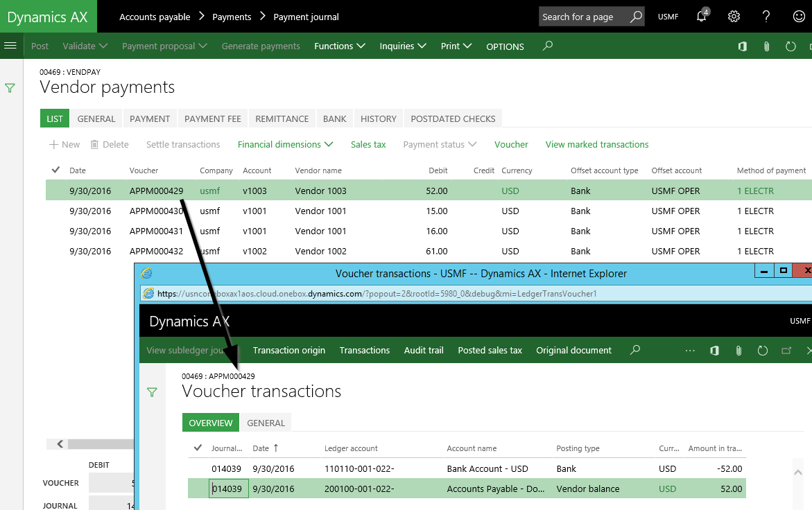Switch to GENERAL tab in Voucher transactions
This screenshot has width=812, height=510.
pyautogui.click(x=266, y=423)
